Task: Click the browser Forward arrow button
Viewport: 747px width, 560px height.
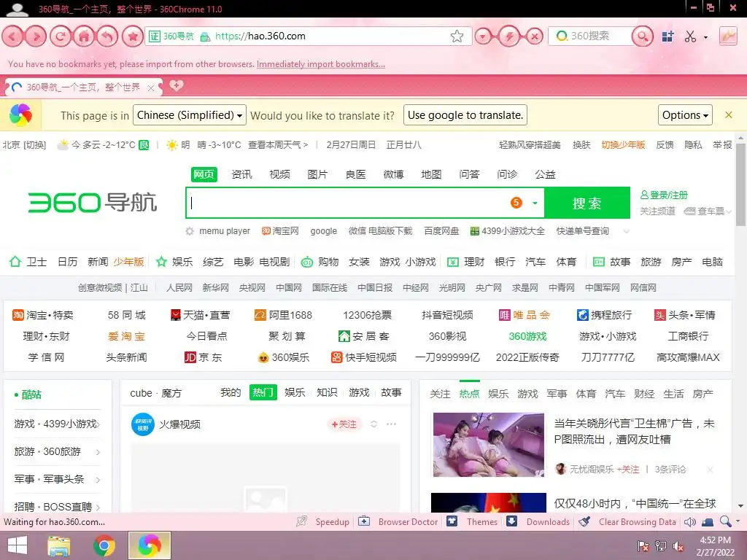Action: (36, 36)
